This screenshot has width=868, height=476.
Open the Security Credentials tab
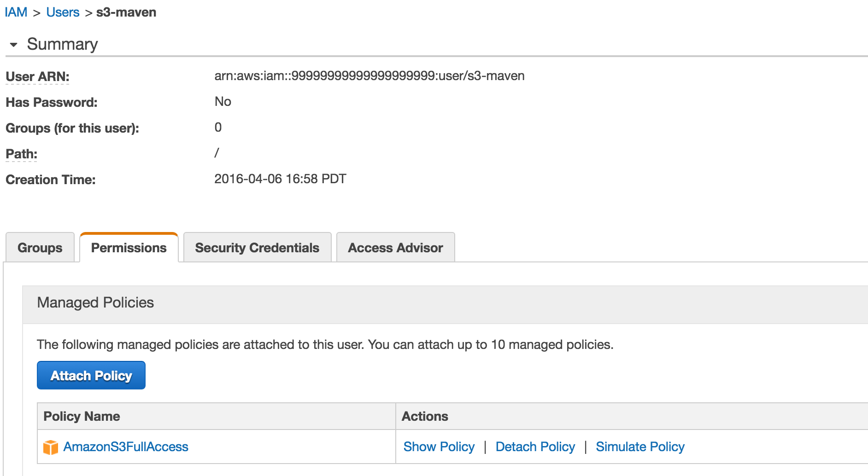click(257, 248)
